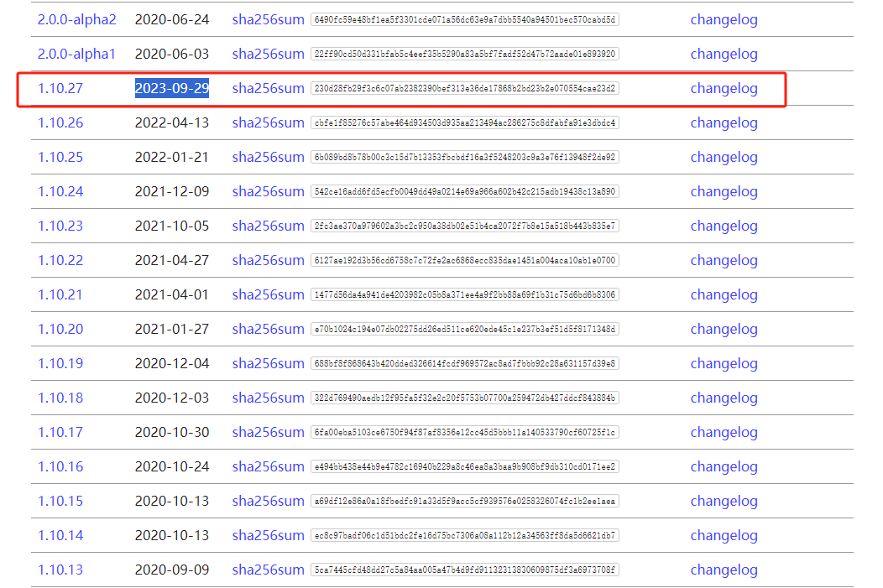This screenshot has height=588, width=883.
Task: Click the date 2020-09-09
Action: tap(172, 569)
